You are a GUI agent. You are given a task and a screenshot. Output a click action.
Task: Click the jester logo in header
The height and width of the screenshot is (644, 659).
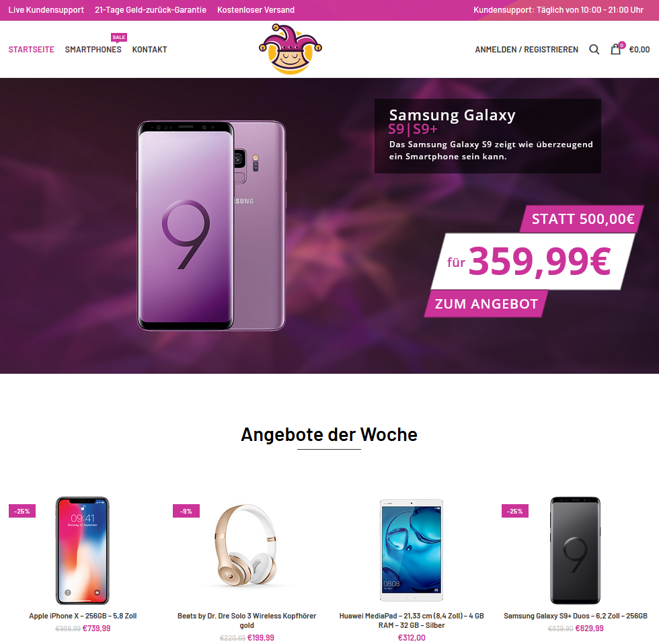pyautogui.click(x=290, y=49)
